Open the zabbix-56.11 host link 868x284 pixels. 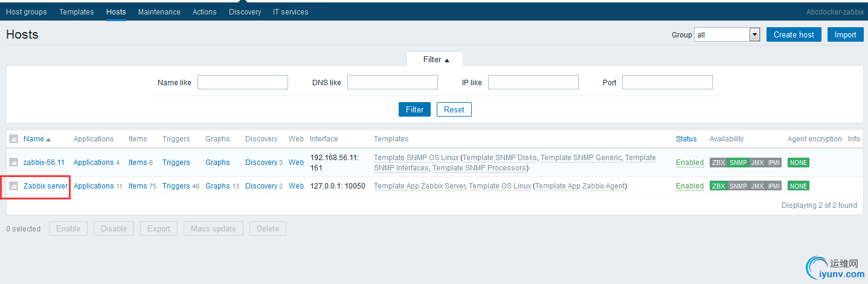[x=44, y=163]
